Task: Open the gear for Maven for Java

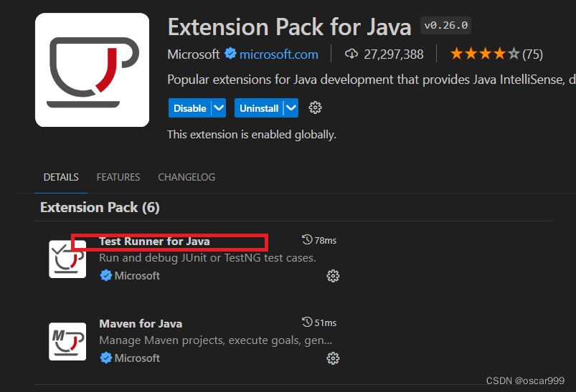Action: (333, 358)
